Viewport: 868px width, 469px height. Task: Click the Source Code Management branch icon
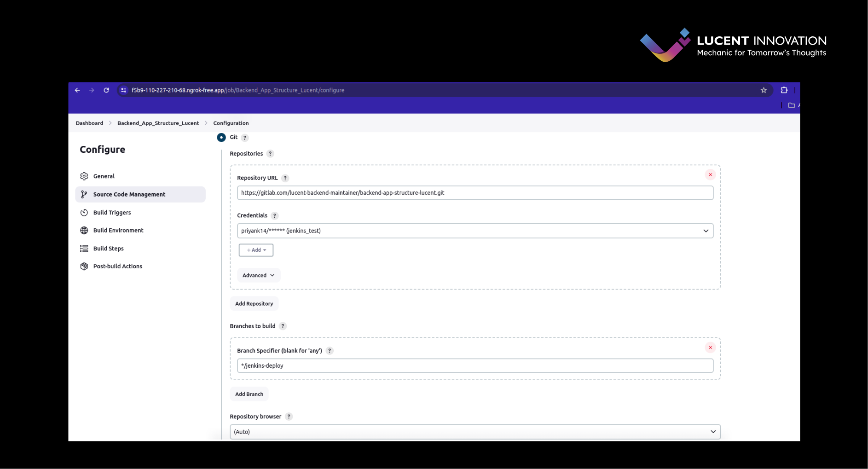coord(84,195)
